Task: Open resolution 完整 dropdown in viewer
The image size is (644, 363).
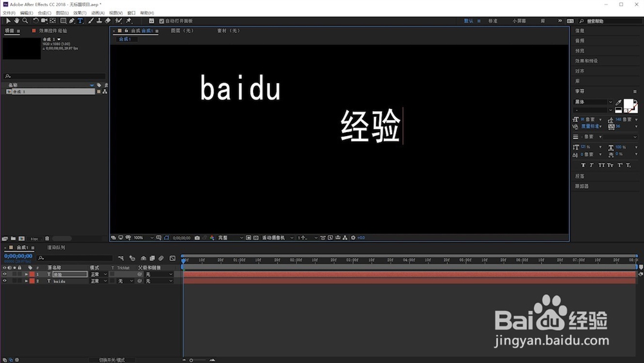Action: pos(230,238)
